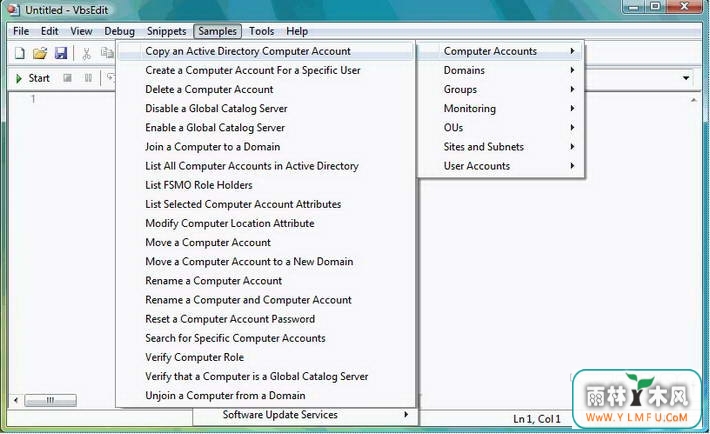The image size is (710, 434).
Task: Click the horizontal scrollbar thumb
Action: [50, 400]
